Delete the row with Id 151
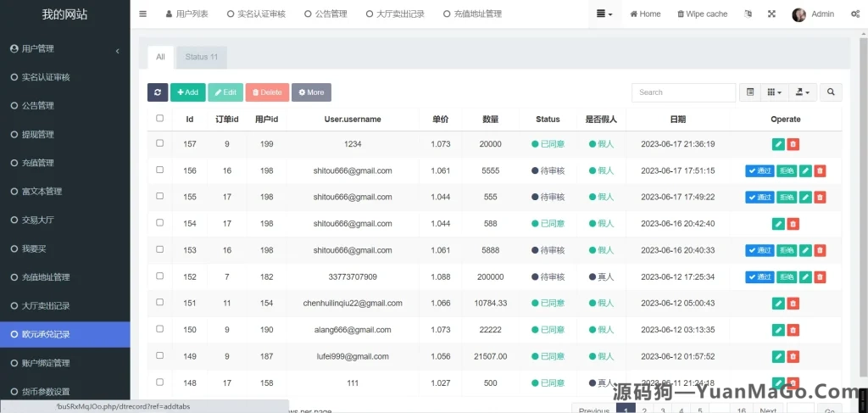This screenshot has height=413, width=868. [x=793, y=304]
